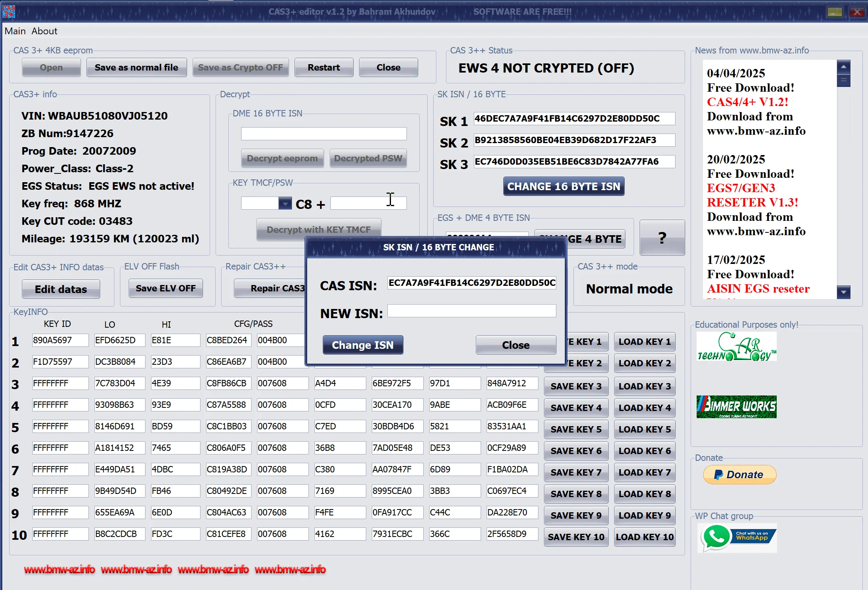The image size is (868, 590).
Task: Click the SK 2 value field
Action: [x=574, y=140]
